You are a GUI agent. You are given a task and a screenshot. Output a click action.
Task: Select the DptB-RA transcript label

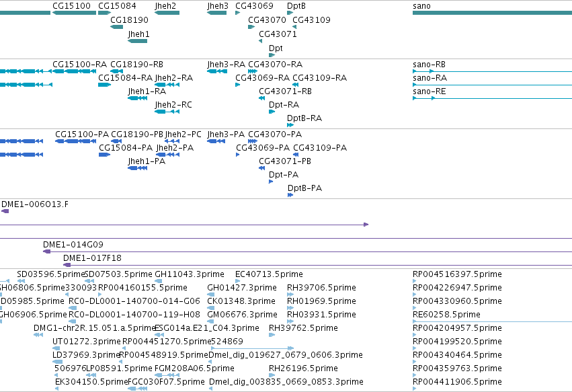(x=304, y=118)
